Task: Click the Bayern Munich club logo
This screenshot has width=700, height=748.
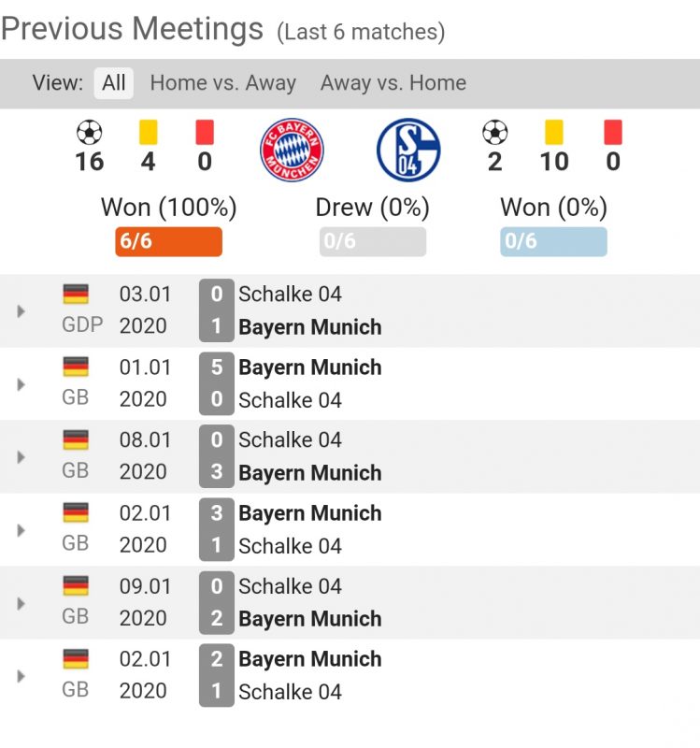Action: (292, 150)
